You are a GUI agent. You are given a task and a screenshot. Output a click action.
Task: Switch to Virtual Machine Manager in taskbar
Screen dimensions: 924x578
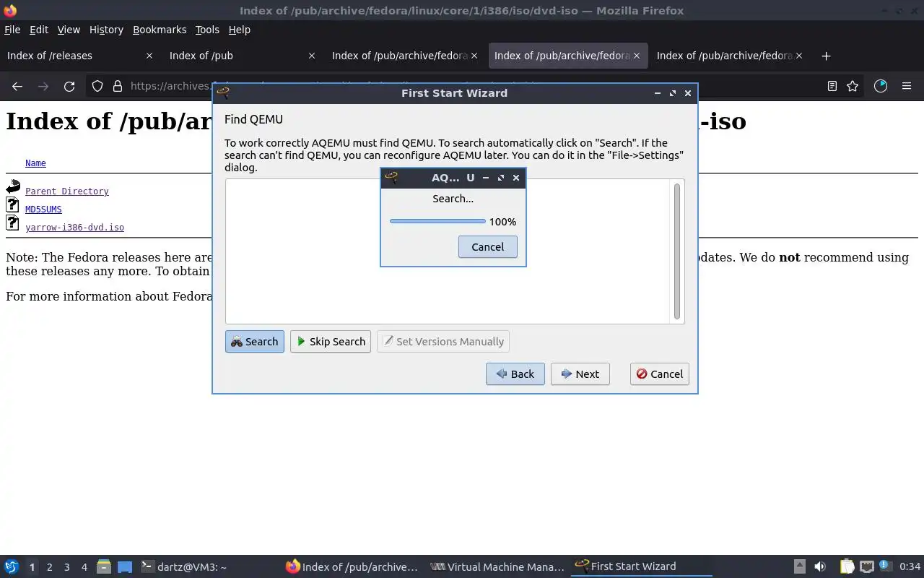497,567
